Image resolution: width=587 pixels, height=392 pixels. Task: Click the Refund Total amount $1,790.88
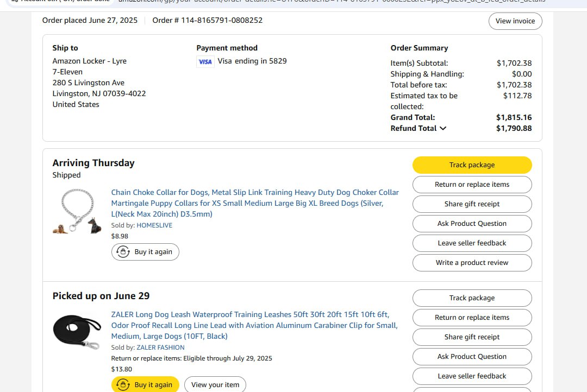tap(514, 128)
